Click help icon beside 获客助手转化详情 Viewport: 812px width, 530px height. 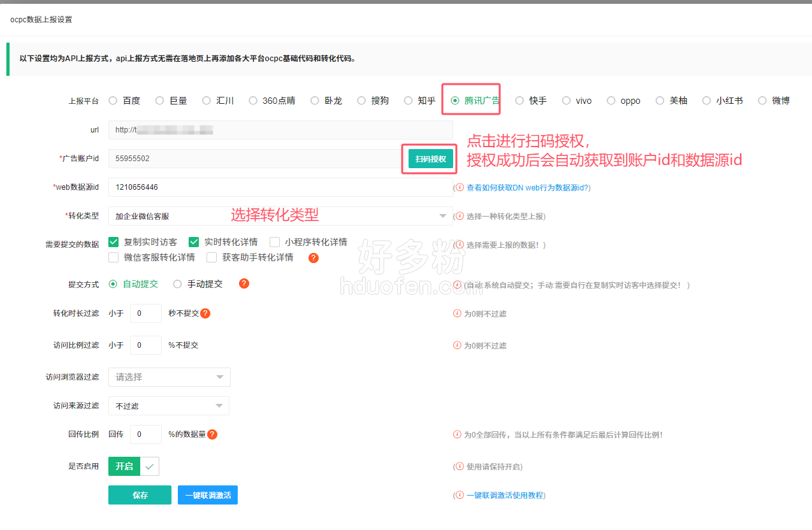click(313, 258)
